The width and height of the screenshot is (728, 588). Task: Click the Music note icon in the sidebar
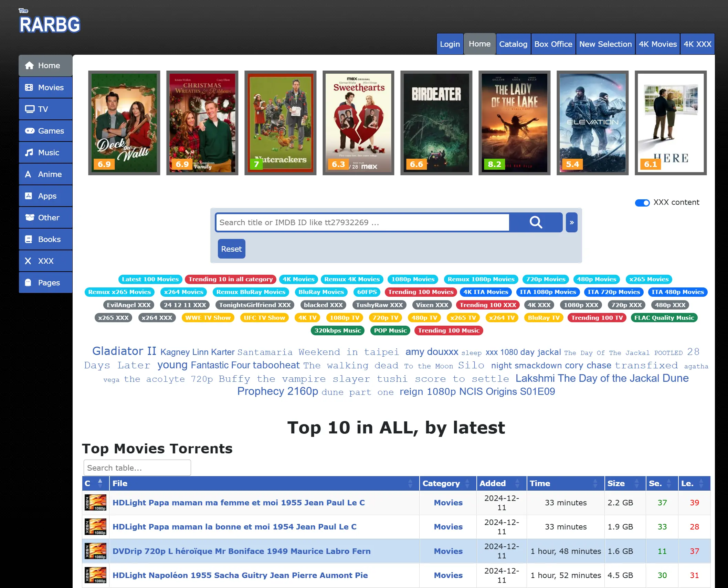tap(29, 153)
